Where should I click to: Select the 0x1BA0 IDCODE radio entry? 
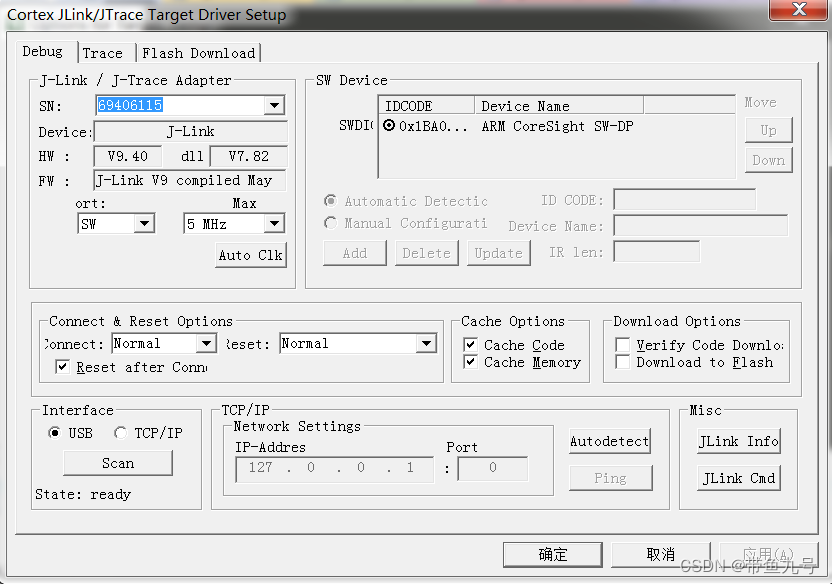click(x=389, y=126)
